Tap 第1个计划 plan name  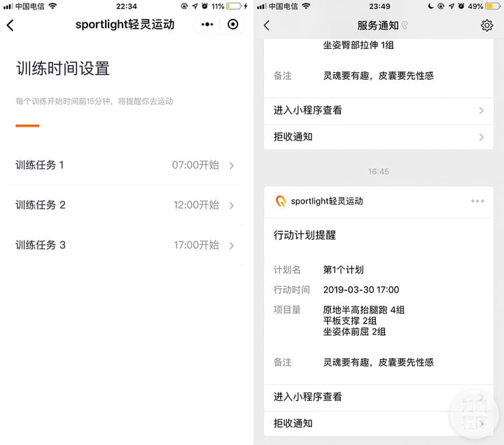click(x=343, y=269)
